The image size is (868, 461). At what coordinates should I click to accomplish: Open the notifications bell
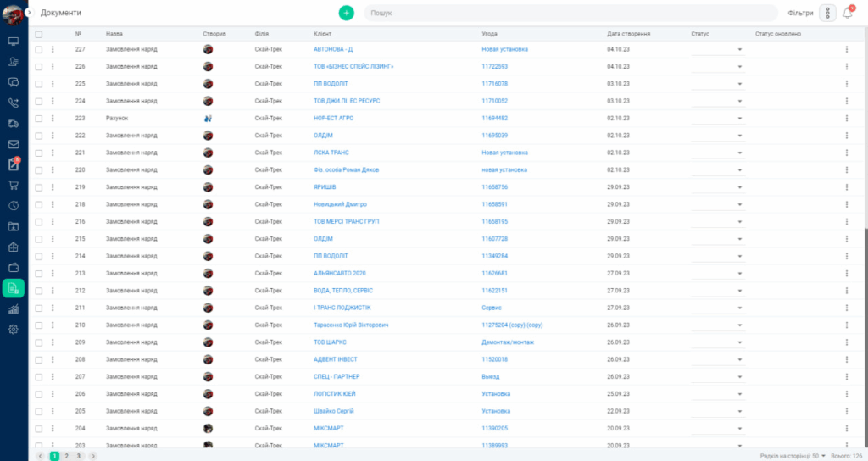pyautogui.click(x=847, y=13)
